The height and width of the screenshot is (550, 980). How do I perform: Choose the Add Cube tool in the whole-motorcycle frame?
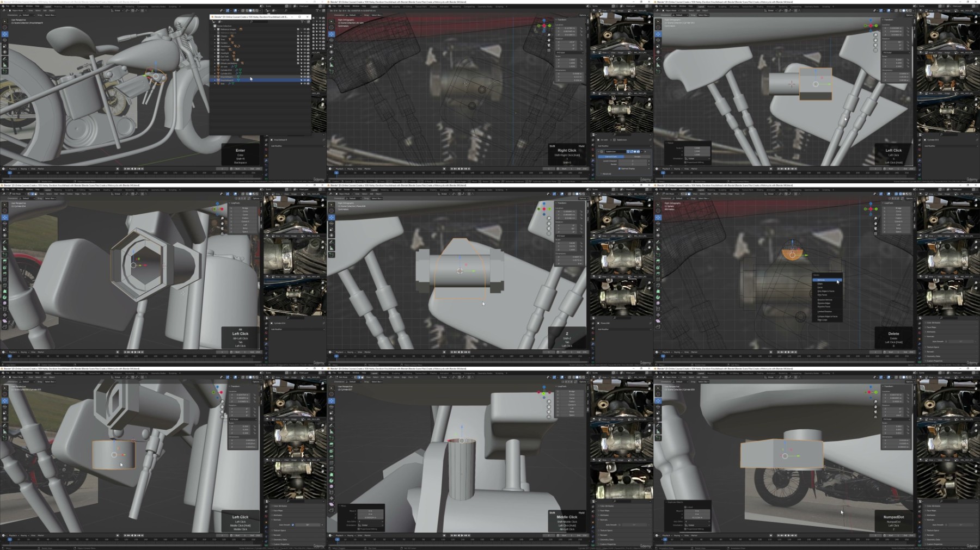5,71
